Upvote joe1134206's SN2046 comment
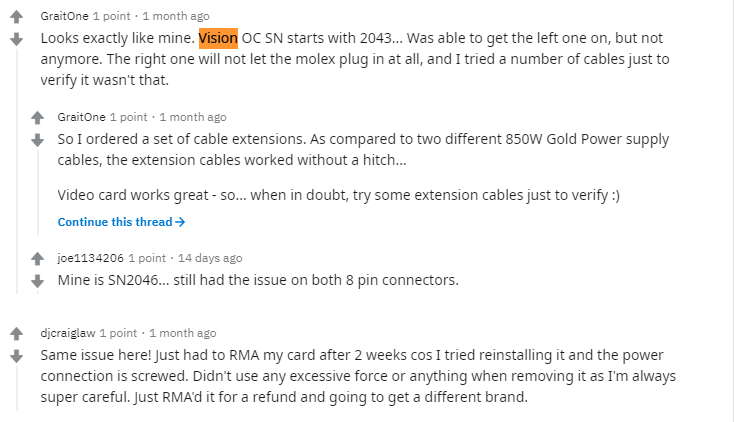This screenshot has height=422, width=734. [37, 259]
